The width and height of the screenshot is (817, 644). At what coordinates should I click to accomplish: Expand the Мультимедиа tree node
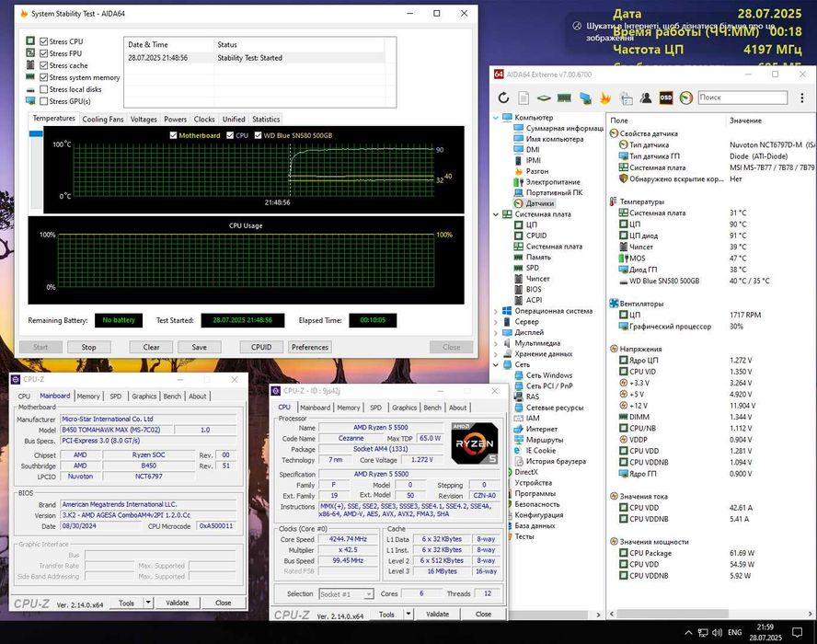496,343
